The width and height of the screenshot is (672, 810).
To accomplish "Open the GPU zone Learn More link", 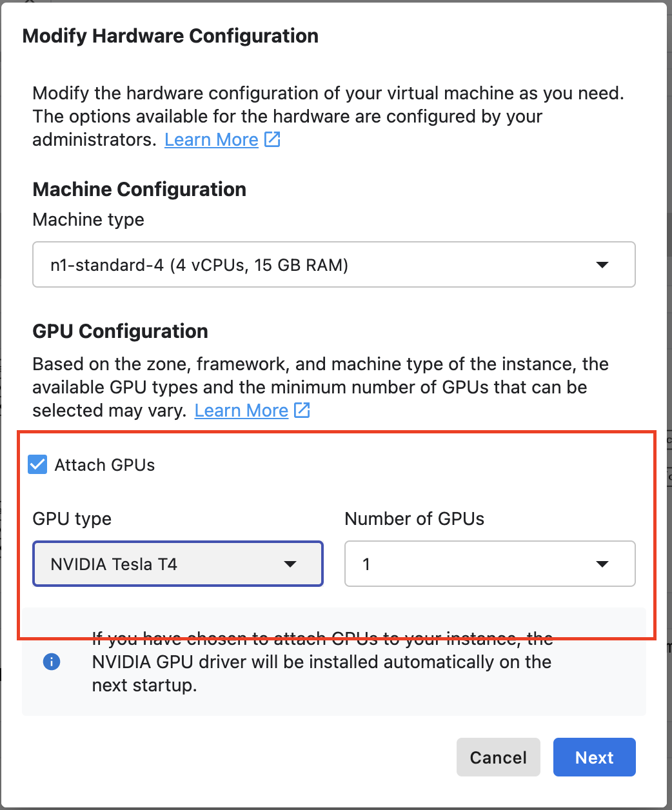I will point(241,410).
